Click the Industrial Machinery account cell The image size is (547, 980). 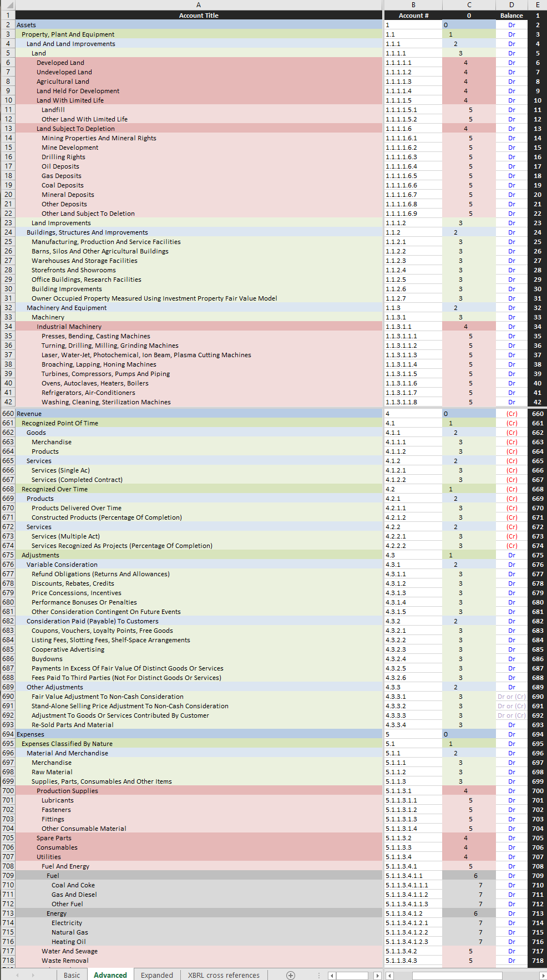(199, 327)
